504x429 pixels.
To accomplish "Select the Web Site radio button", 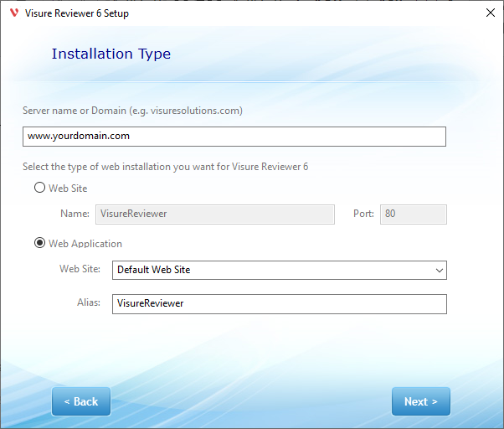I will 40,188.
